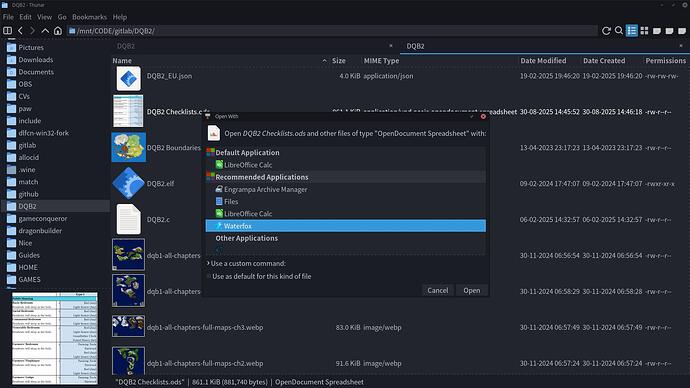Select dqb1-all-chapters-full-maps-ch2.webp file
The width and height of the screenshot is (690, 388).
coord(205,363)
